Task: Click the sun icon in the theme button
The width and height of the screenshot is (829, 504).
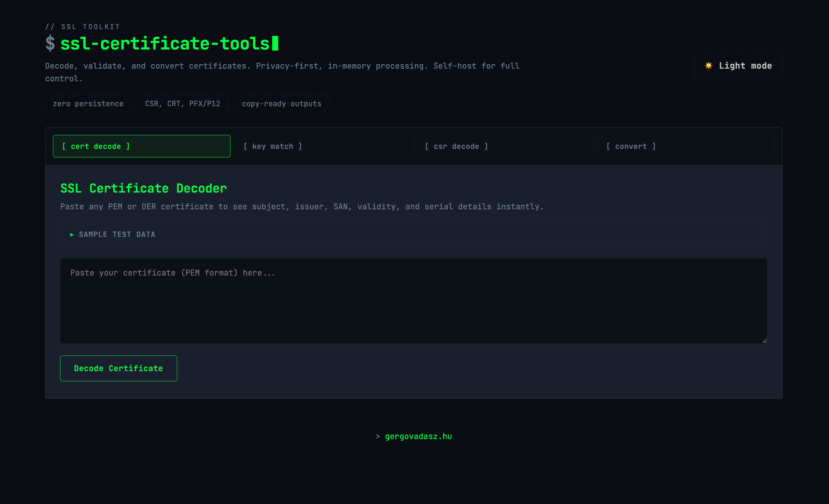Action: click(x=709, y=65)
